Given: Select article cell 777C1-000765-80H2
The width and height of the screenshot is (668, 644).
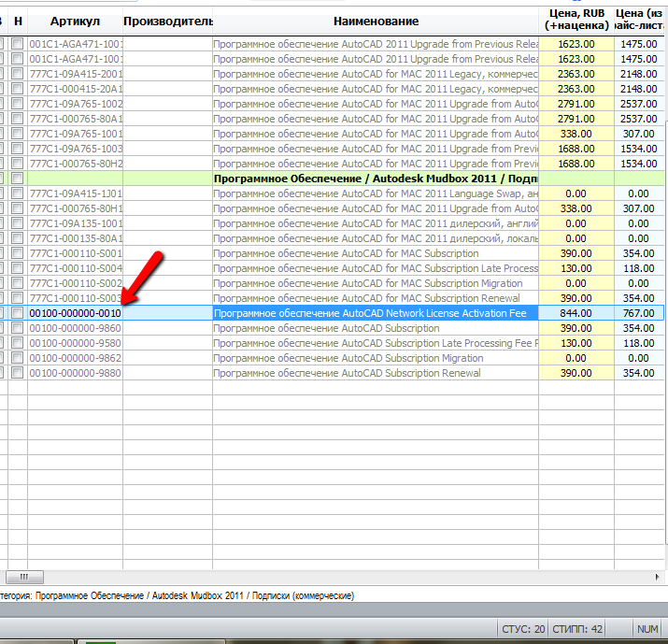Looking at the screenshot, I should 76,164.
